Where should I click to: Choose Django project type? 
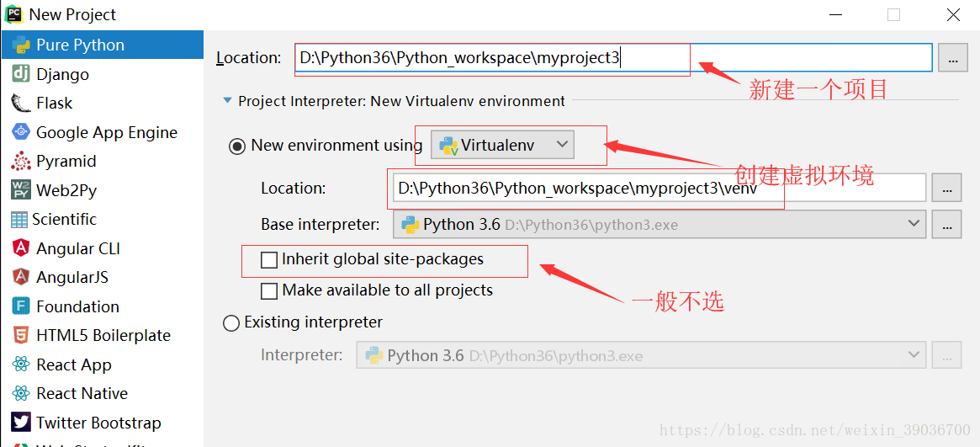click(102, 74)
